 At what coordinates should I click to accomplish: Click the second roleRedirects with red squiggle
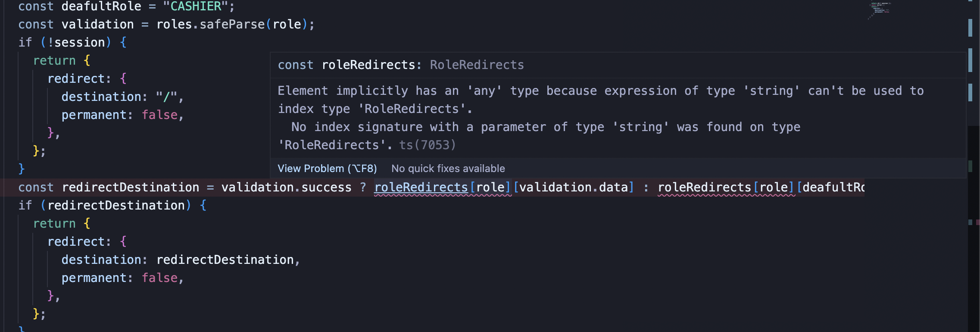tap(704, 187)
